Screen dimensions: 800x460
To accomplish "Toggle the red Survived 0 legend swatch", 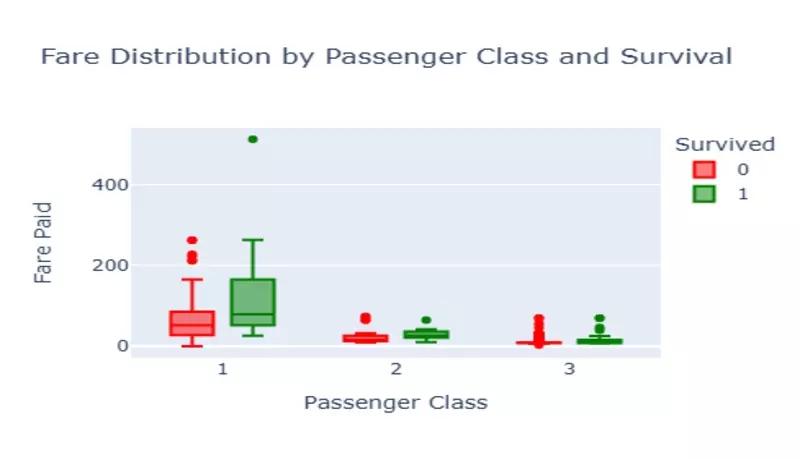I will (706, 169).
